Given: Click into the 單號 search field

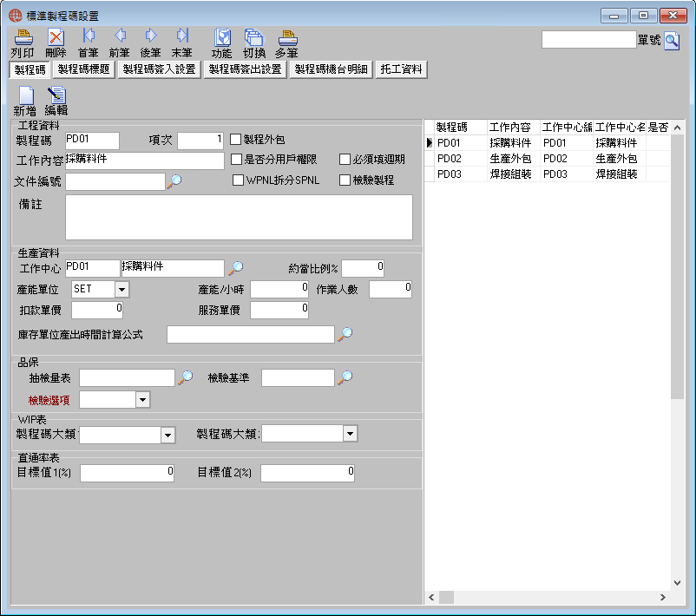Looking at the screenshot, I should tap(589, 40).
